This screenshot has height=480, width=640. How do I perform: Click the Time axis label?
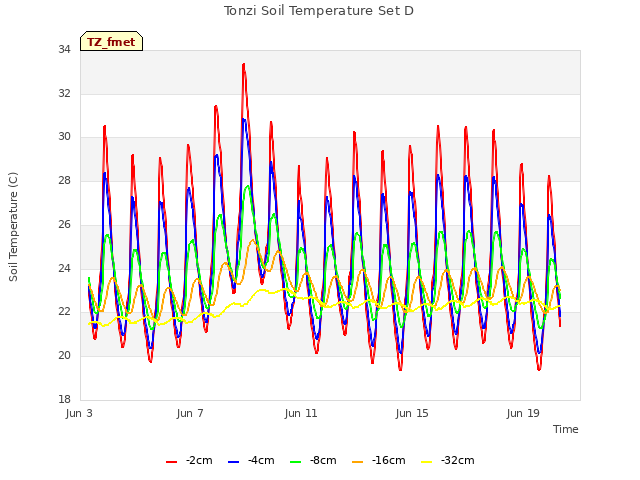coord(566,429)
